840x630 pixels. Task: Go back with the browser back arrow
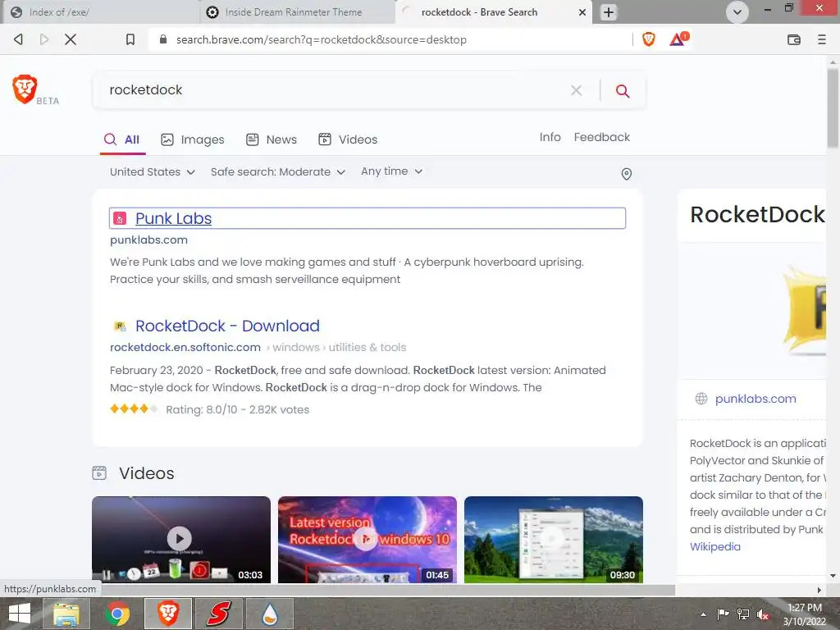18,39
